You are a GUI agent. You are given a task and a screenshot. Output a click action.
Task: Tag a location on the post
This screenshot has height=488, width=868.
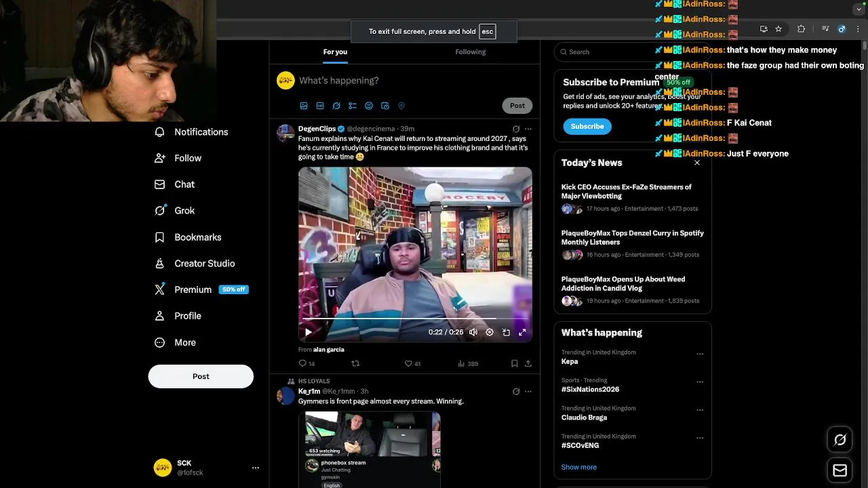[401, 106]
